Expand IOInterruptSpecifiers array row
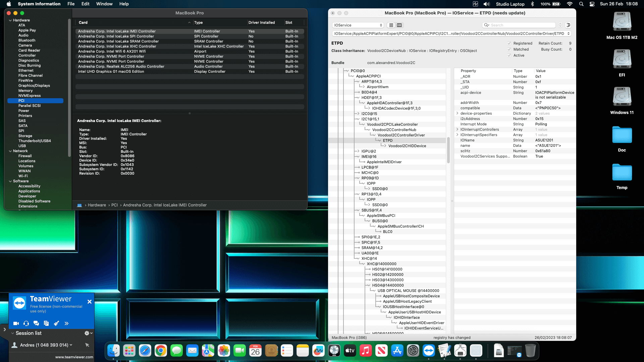The width and height of the screenshot is (644, 362). coord(457,135)
